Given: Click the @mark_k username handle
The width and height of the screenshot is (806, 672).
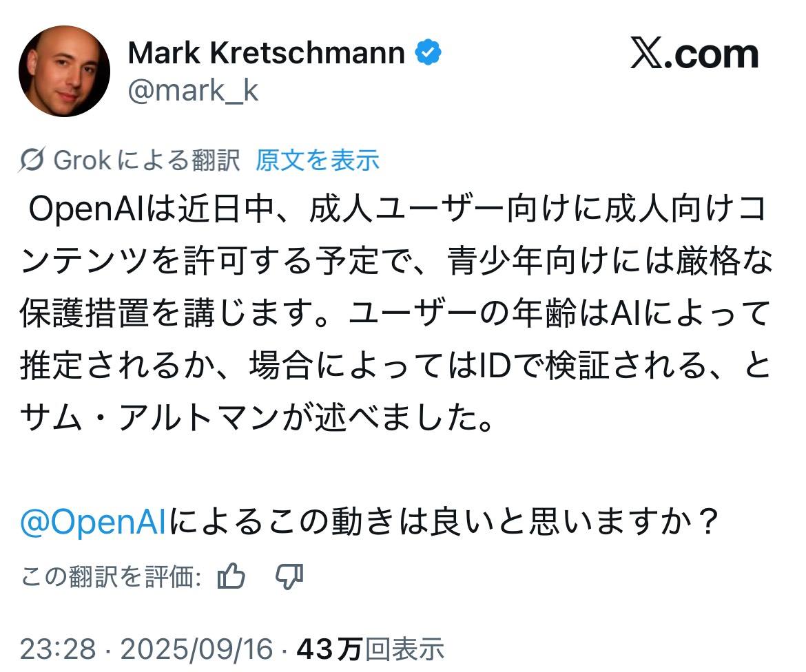Looking at the screenshot, I should click(x=194, y=90).
